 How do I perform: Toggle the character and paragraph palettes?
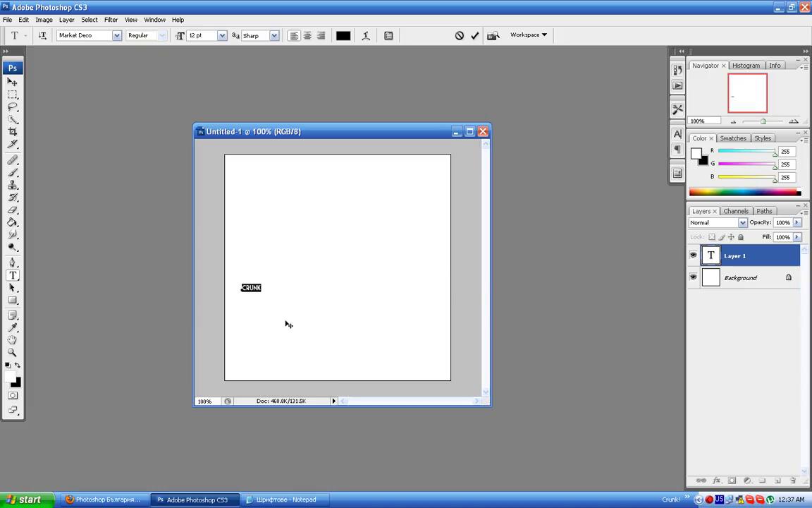pyautogui.click(x=388, y=35)
